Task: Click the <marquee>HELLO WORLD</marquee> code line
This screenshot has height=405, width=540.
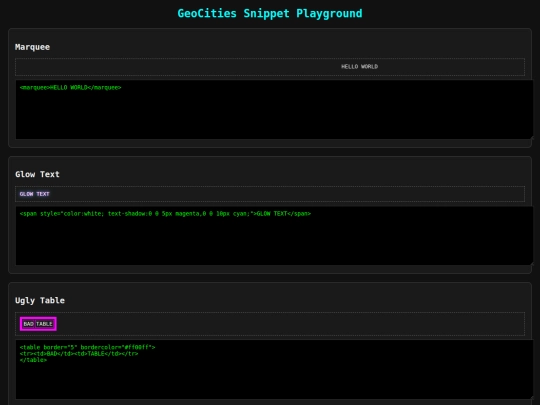Action: tap(70, 87)
